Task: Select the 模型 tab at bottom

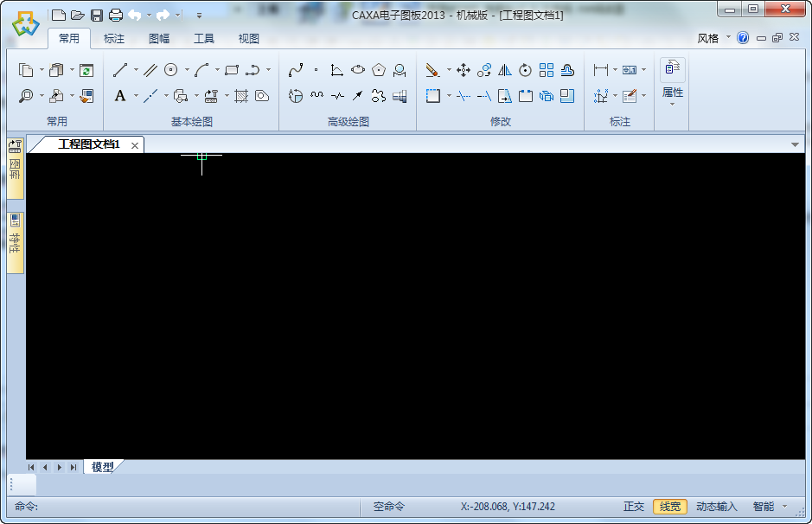Action: pyautogui.click(x=102, y=466)
